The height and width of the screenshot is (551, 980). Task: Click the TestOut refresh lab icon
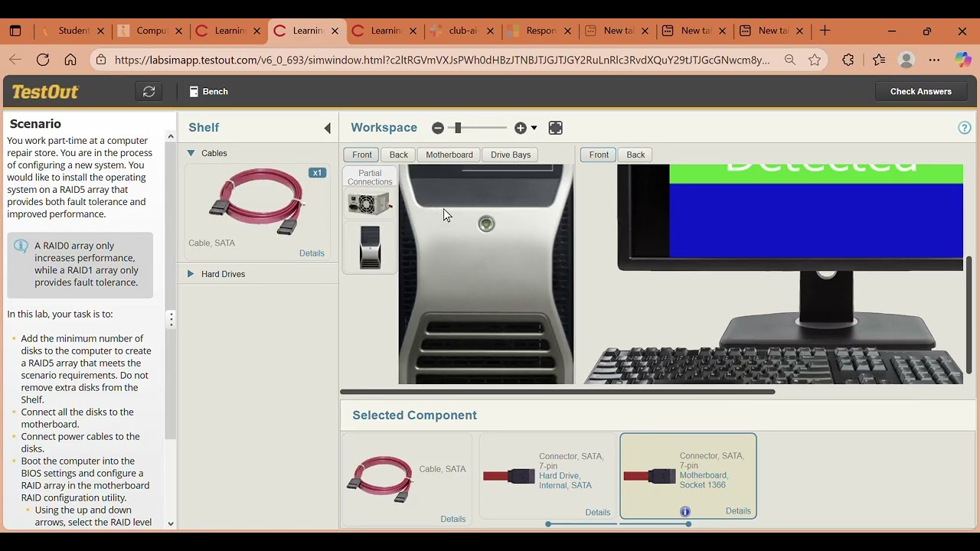[x=149, y=92]
